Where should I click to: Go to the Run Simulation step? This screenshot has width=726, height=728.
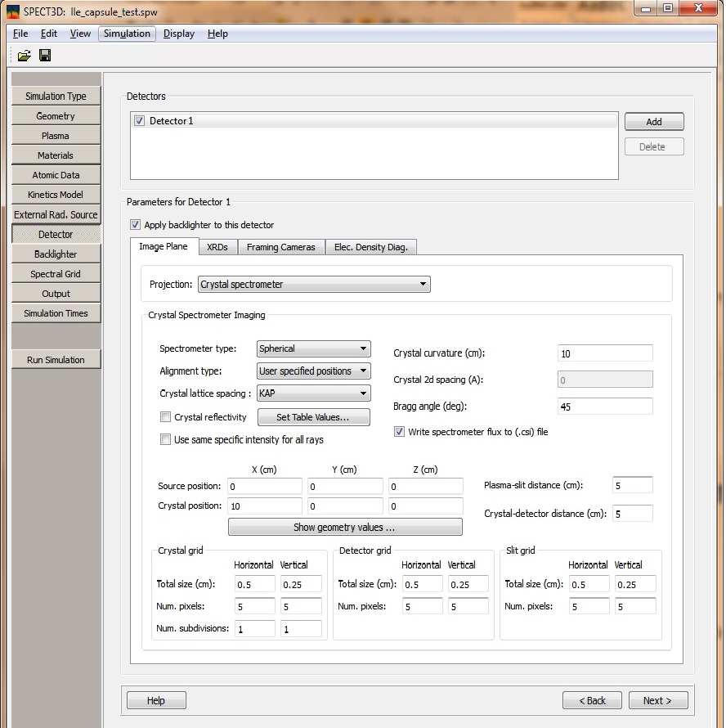point(55,360)
